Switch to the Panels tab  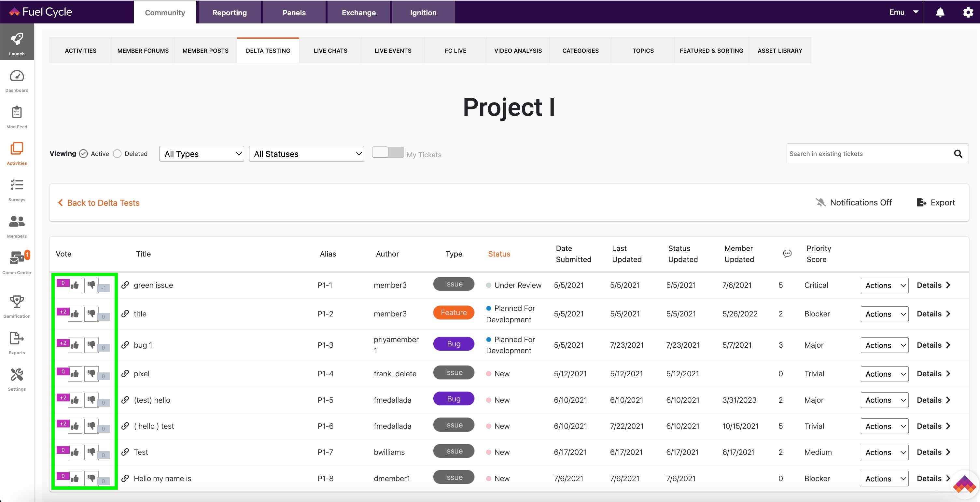pyautogui.click(x=294, y=12)
